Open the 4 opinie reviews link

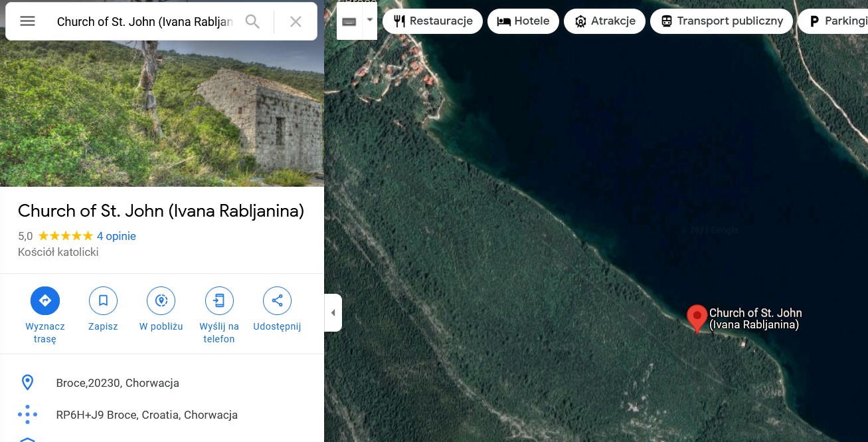click(x=116, y=236)
